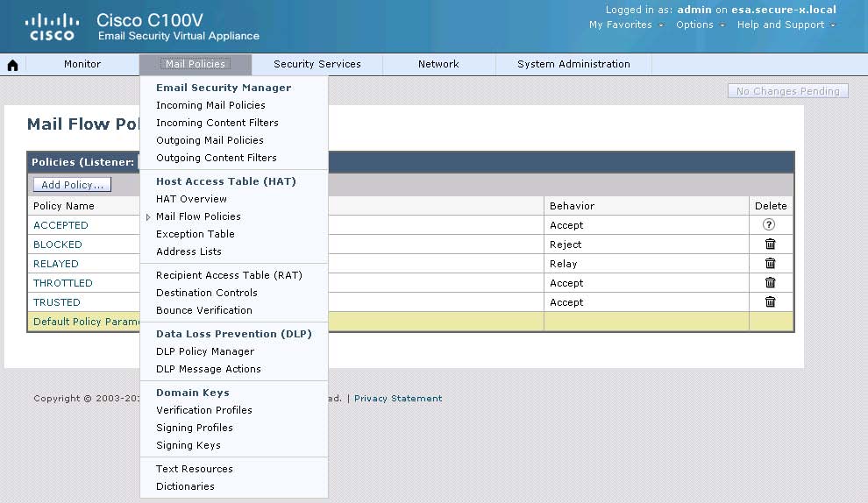
Task: Open the Options dropdown
Action: click(x=701, y=25)
